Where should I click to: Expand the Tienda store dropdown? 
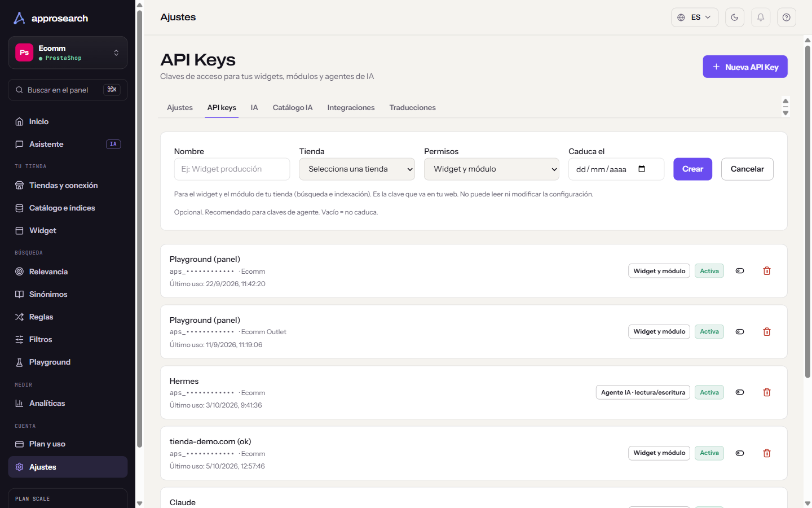click(x=357, y=169)
